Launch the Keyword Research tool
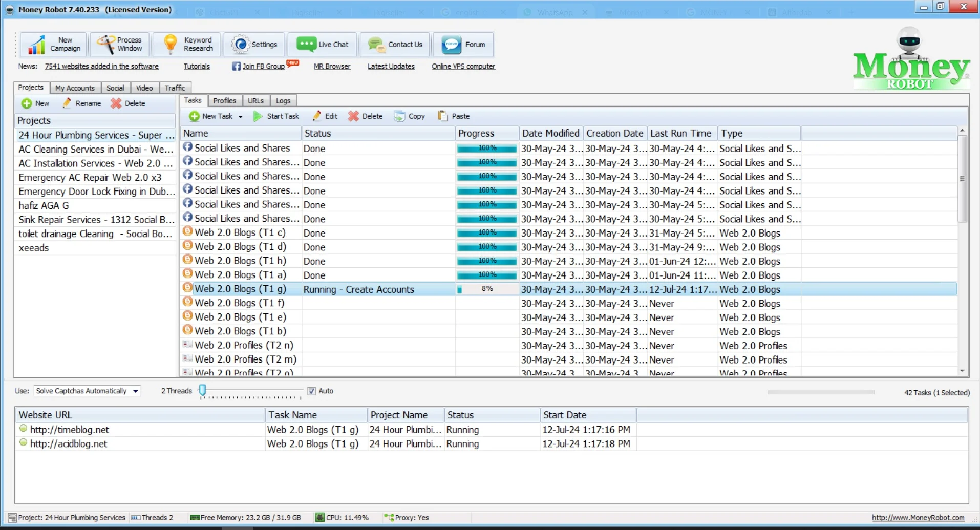Viewport: 980px width, 530px height. 187,45
